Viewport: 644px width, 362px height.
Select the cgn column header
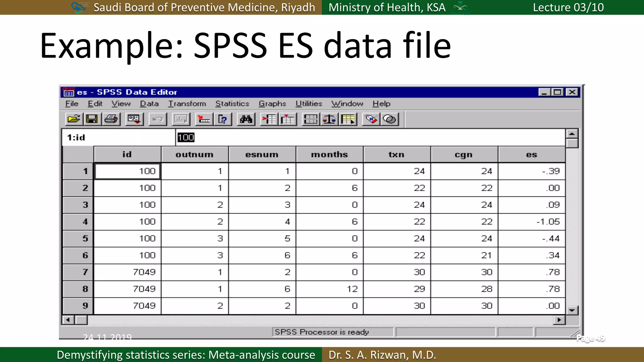click(464, 154)
